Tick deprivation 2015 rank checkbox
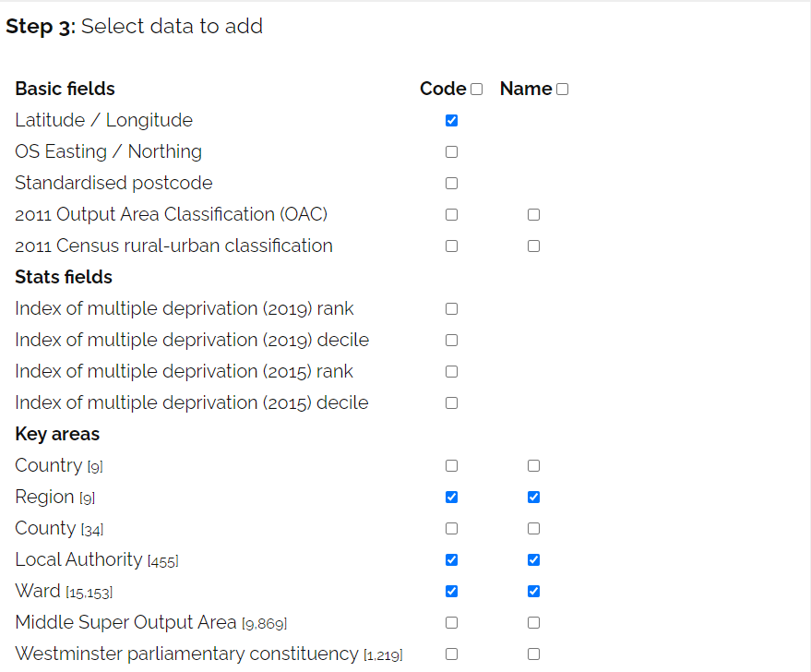This screenshot has width=811, height=672. (451, 372)
